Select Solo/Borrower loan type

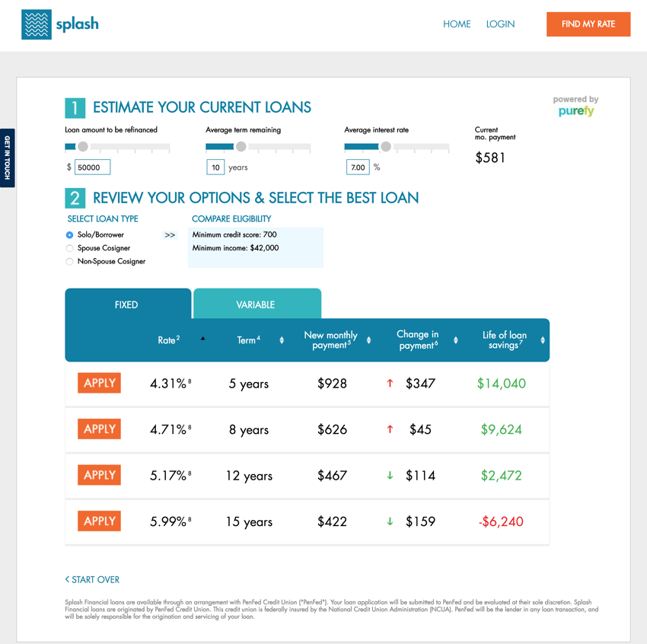coord(69,235)
